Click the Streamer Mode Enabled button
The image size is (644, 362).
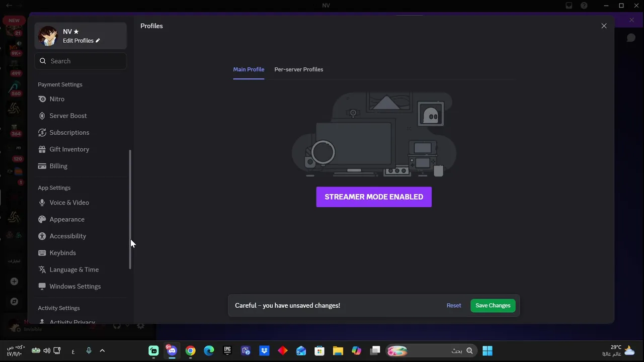(x=374, y=197)
